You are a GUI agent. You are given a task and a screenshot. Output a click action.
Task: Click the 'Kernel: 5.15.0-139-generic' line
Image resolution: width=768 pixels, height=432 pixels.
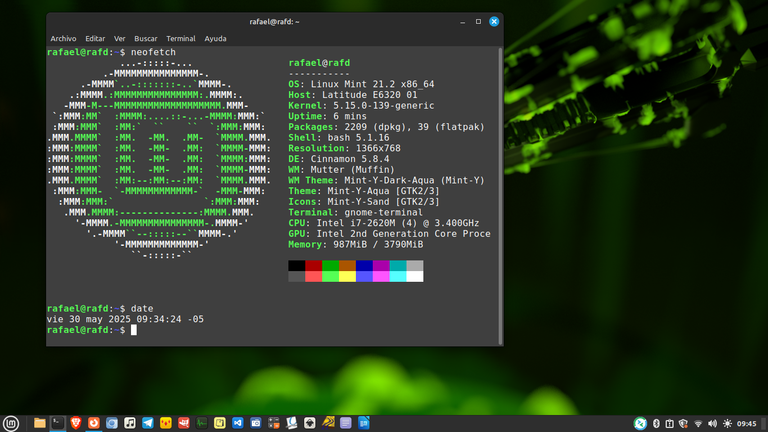(361, 106)
